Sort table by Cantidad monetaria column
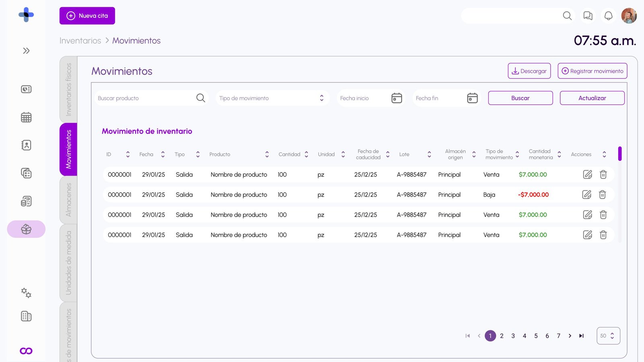The height and width of the screenshot is (362, 644). (x=559, y=154)
